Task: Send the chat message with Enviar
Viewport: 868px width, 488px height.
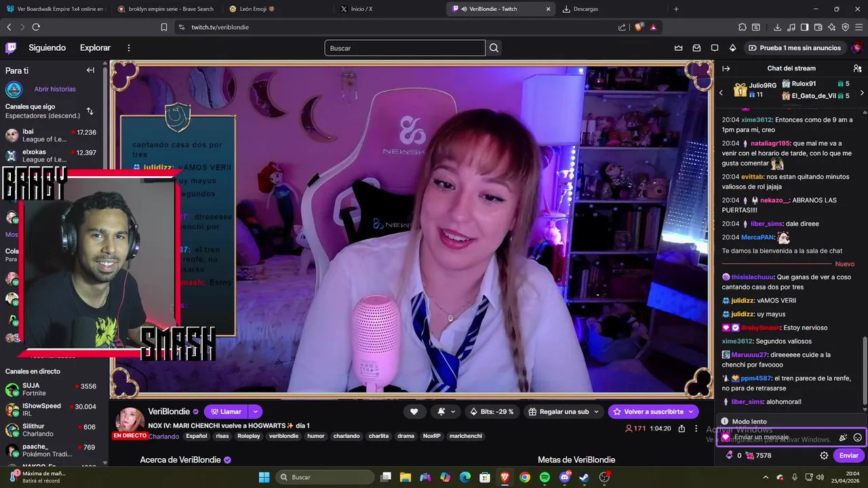Action: point(849,455)
